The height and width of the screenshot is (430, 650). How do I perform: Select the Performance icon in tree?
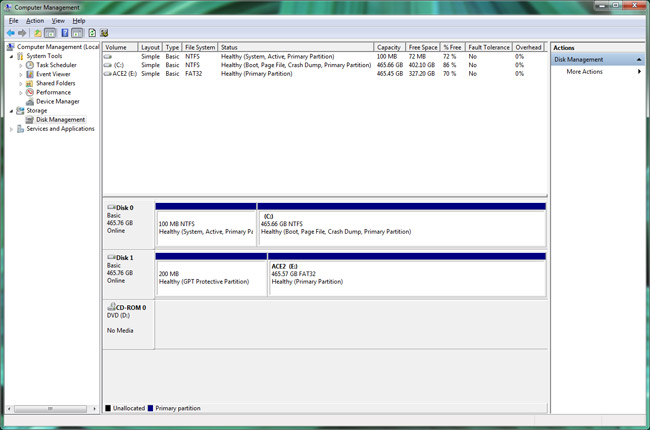[x=30, y=92]
